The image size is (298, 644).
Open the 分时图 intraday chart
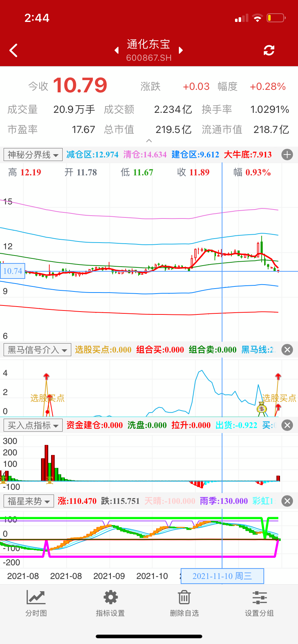(x=36, y=603)
